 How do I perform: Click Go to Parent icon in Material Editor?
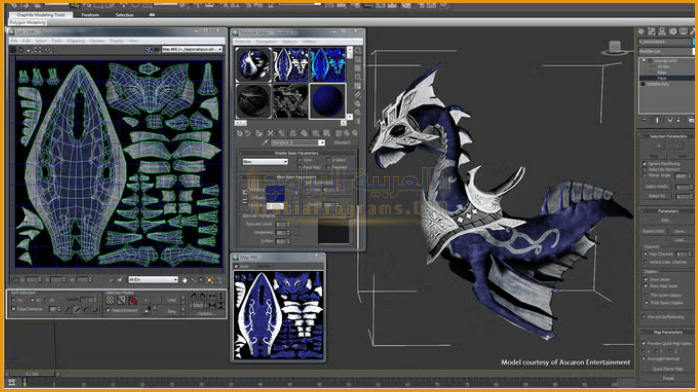[x=346, y=133]
